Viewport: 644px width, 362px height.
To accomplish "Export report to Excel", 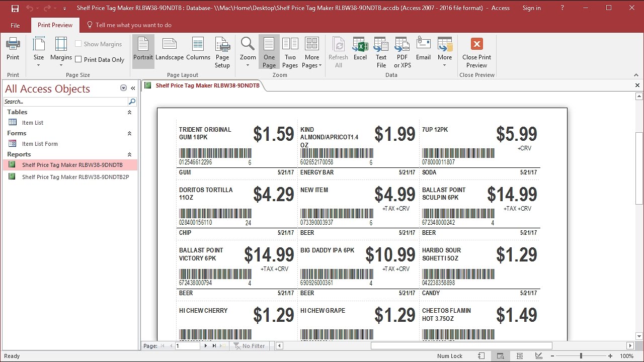I will (360, 49).
